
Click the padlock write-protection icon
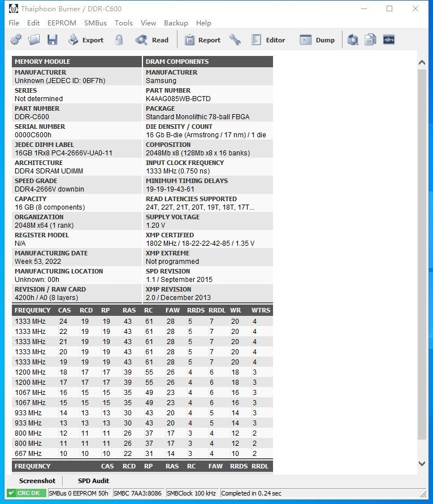coord(119,40)
